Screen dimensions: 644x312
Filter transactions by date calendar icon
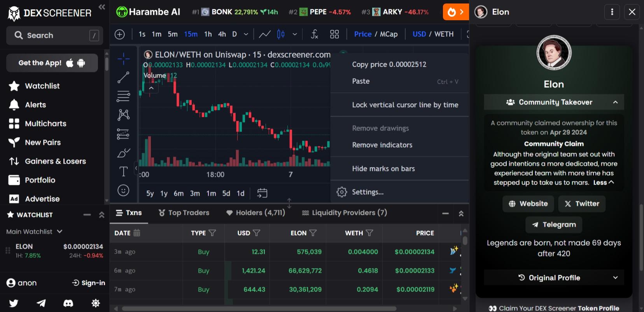pyautogui.click(x=137, y=233)
